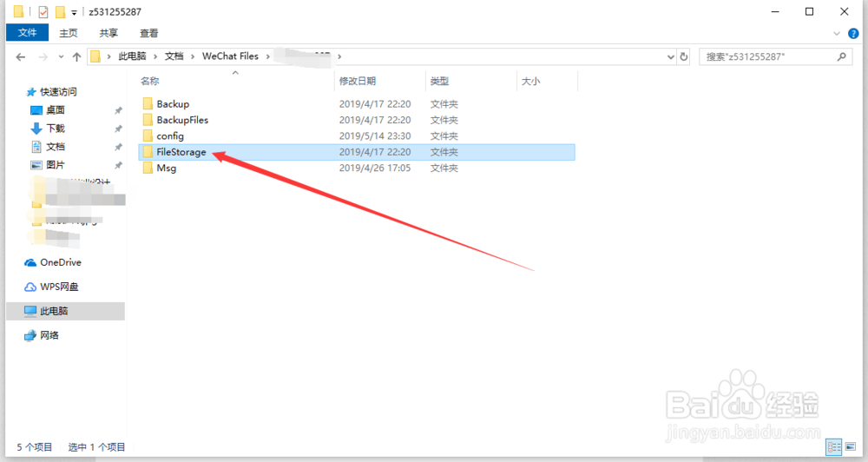Viewport: 868px width, 462px height.
Task: Click the search magnifier icon
Action: 841,56
